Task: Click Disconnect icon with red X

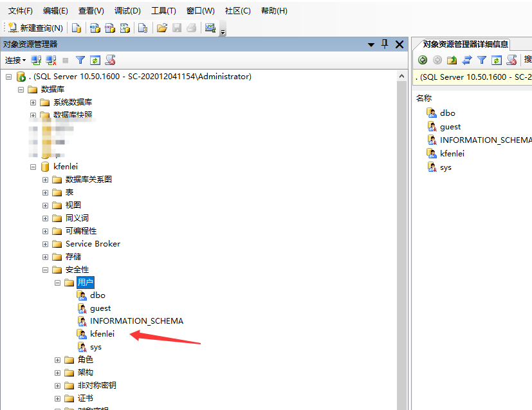Action: (x=51, y=61)
